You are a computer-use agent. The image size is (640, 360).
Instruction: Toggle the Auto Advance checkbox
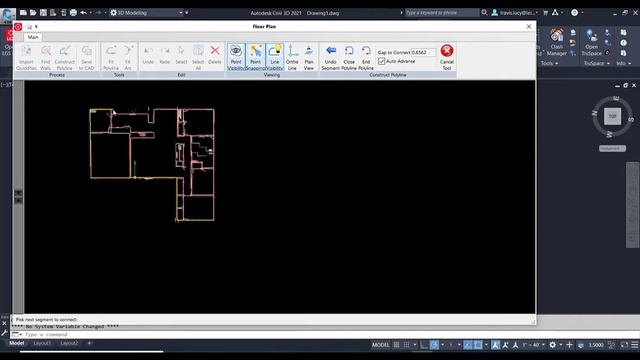point(382,61)
